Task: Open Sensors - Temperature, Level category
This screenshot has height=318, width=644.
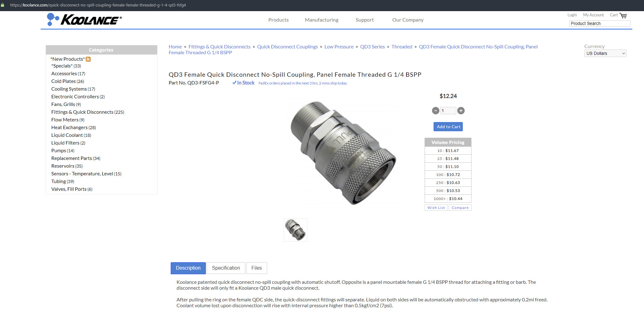Action: 86,174
